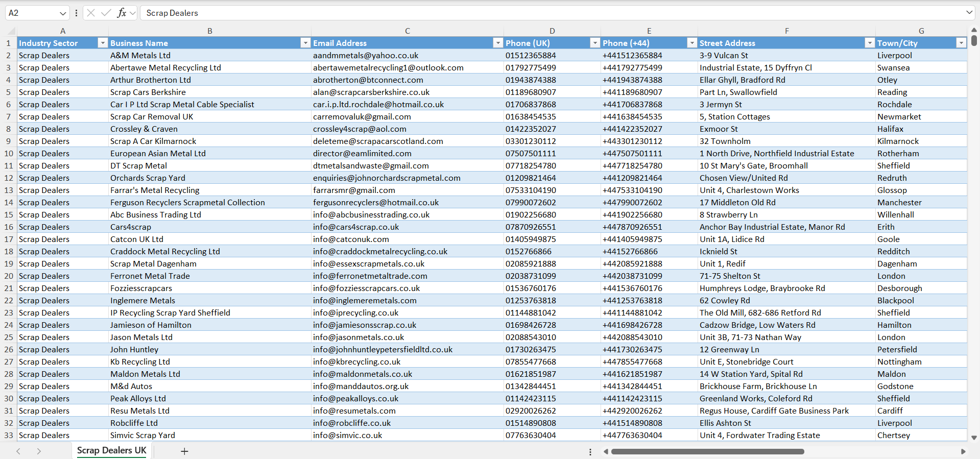Screen dimensions: 980x459
Task: Select row 1 header
Action: [8, 43]
